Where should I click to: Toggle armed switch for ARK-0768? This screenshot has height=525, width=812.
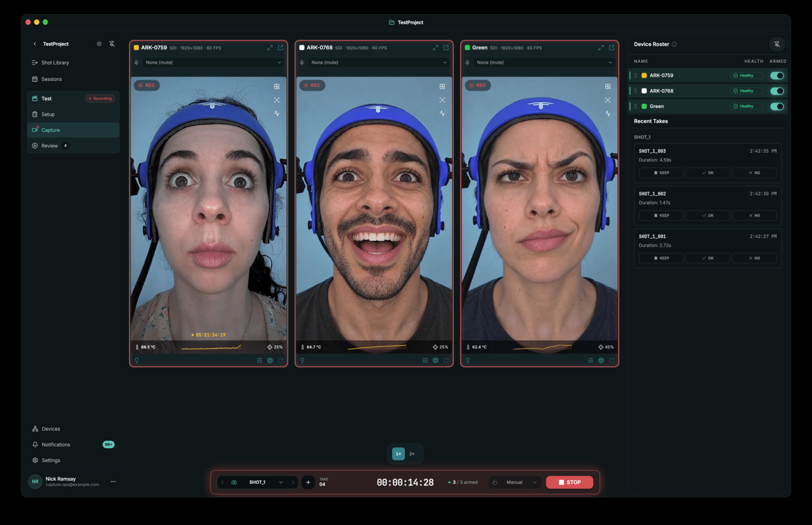[777, 91]
